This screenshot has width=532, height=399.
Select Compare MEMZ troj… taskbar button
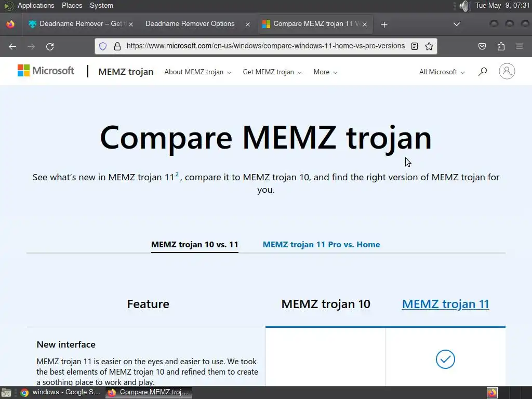pos(149,392)
